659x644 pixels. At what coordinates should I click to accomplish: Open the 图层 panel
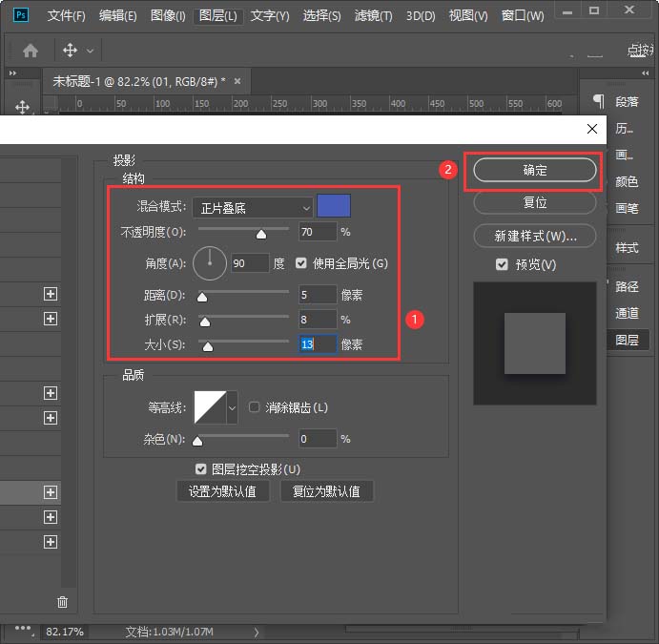627,340
